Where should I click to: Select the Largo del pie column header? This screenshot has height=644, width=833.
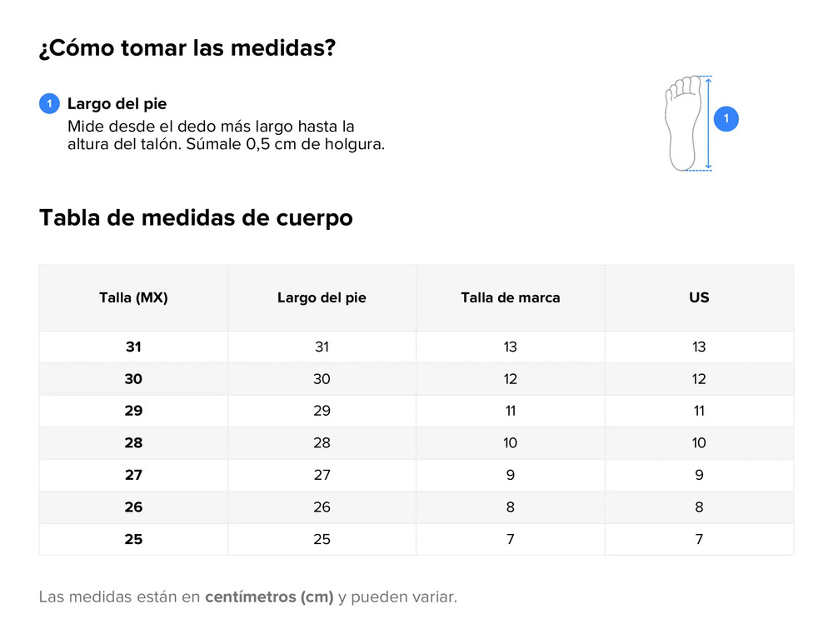(322, 297)
